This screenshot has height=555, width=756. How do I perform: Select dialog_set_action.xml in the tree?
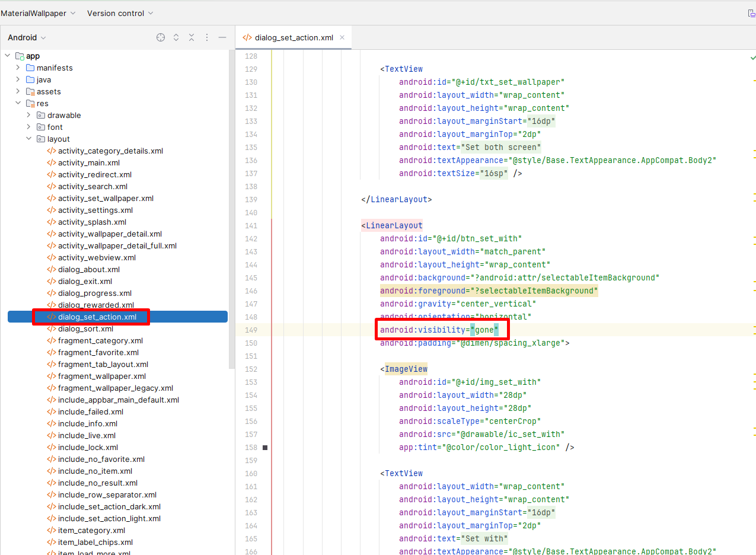[97, 317]
